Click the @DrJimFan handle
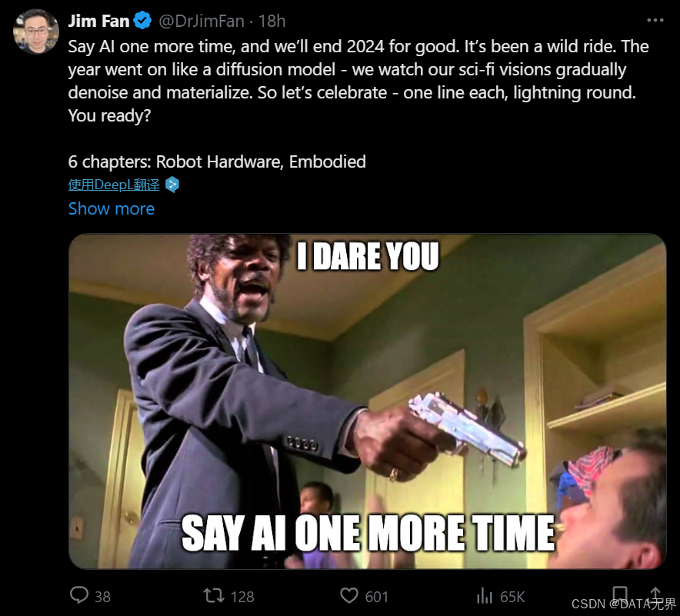Screen dimensions: 680x616 (x=202, y=21)
